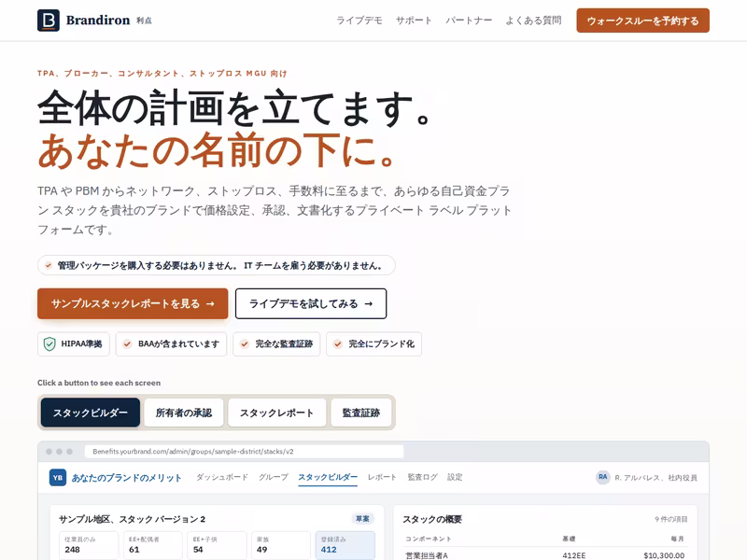Viewport: 747px width, 560px height.
Task: Open 設定 in the demo app nav
Action: 455,477
